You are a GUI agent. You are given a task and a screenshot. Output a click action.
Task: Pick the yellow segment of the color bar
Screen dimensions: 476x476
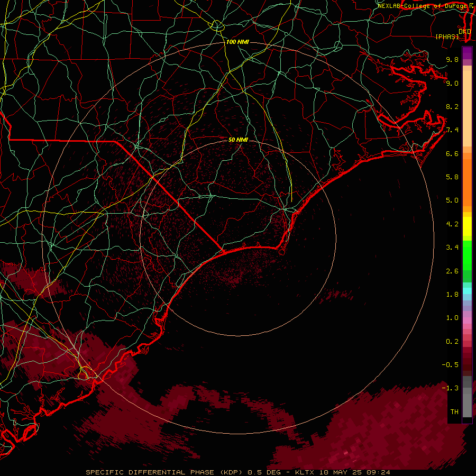(x=467, y=226)
